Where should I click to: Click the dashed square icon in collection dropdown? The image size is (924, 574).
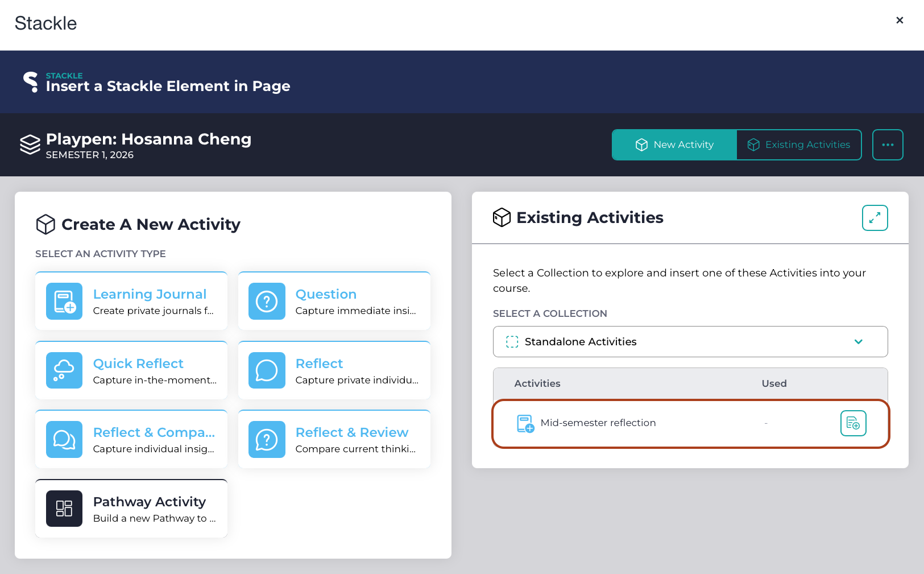click(x=512, y=341)
